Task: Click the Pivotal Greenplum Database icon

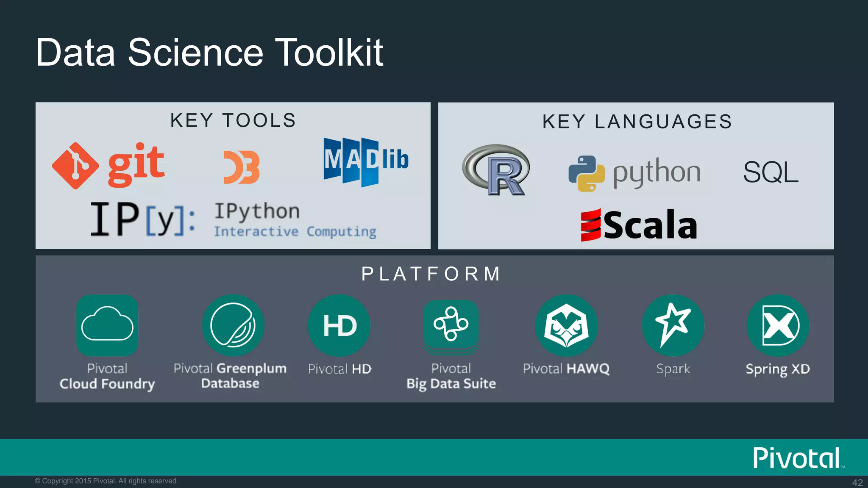Action: tap(233, 325)
